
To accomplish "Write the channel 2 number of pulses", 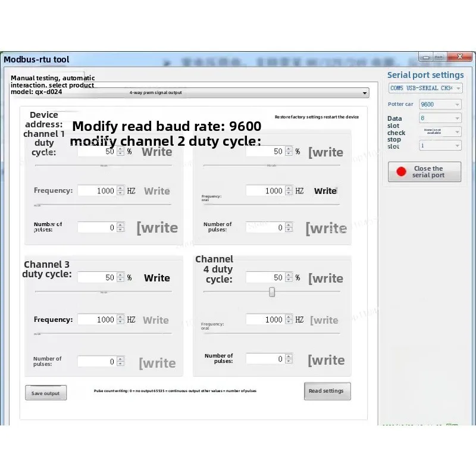I will (x=326, y=228).
